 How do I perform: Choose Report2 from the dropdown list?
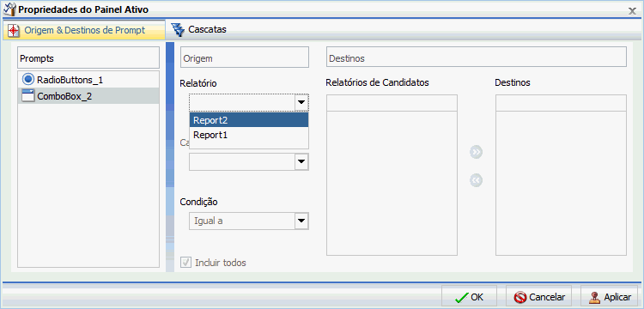(x=249, y=120)
